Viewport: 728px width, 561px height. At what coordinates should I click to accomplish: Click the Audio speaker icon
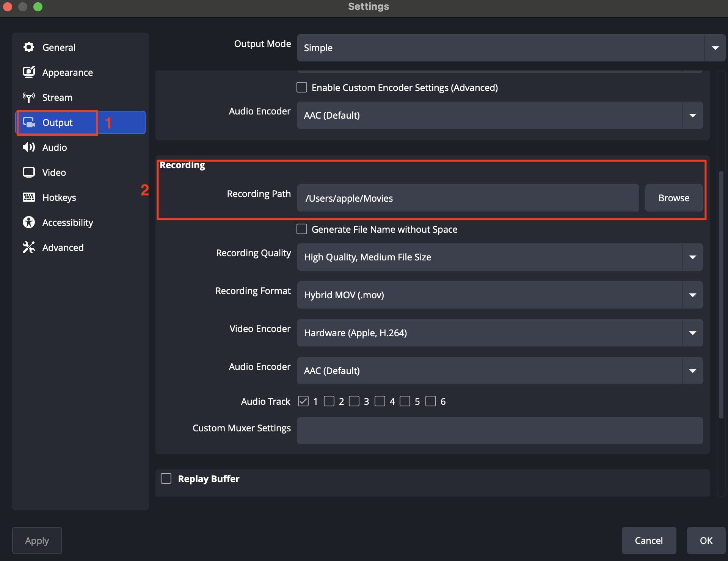(x=29, y=147)
